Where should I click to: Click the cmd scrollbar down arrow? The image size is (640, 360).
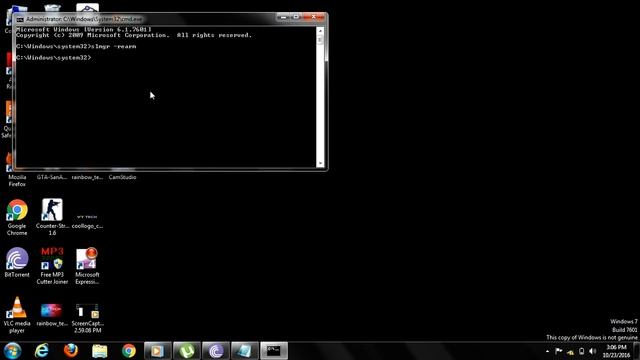click(x=320, y=163)
